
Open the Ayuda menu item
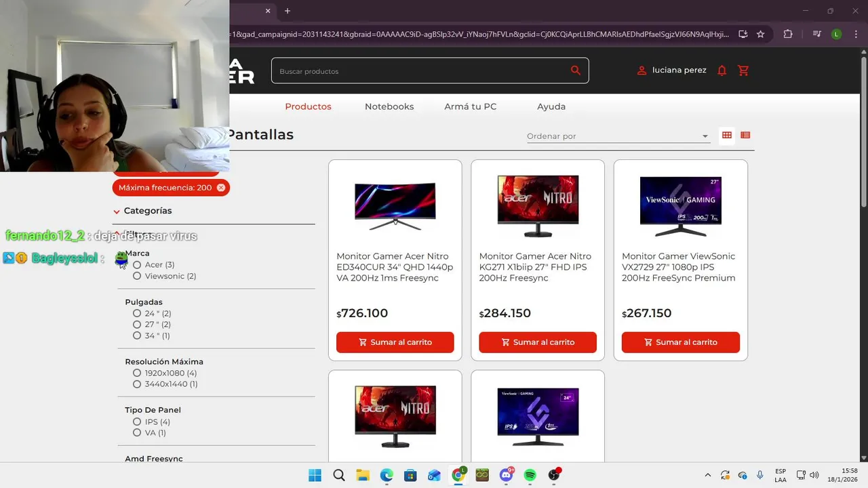pyautogui.click(x=551, y=106)
